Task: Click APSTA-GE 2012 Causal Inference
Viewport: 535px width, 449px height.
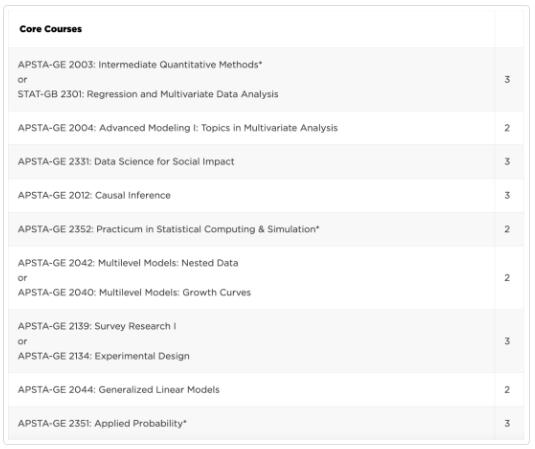Action: pos(94,195)
